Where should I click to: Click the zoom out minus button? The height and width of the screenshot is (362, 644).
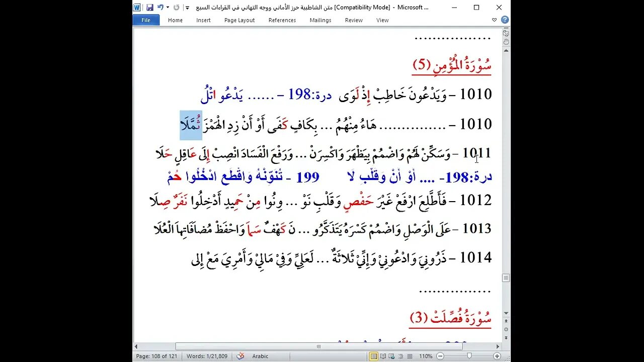440,356
